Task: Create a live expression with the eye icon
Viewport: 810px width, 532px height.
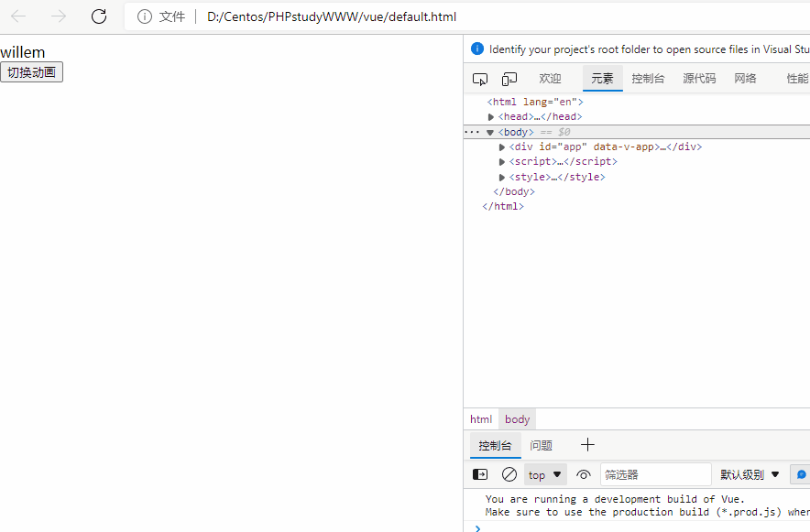Action: coord(584,474)
